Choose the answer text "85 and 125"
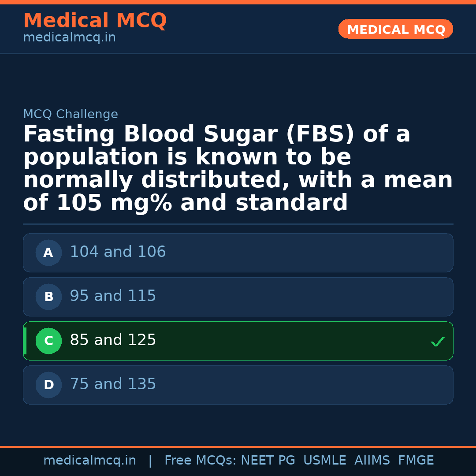476x476 pixels. click(113, 340)
